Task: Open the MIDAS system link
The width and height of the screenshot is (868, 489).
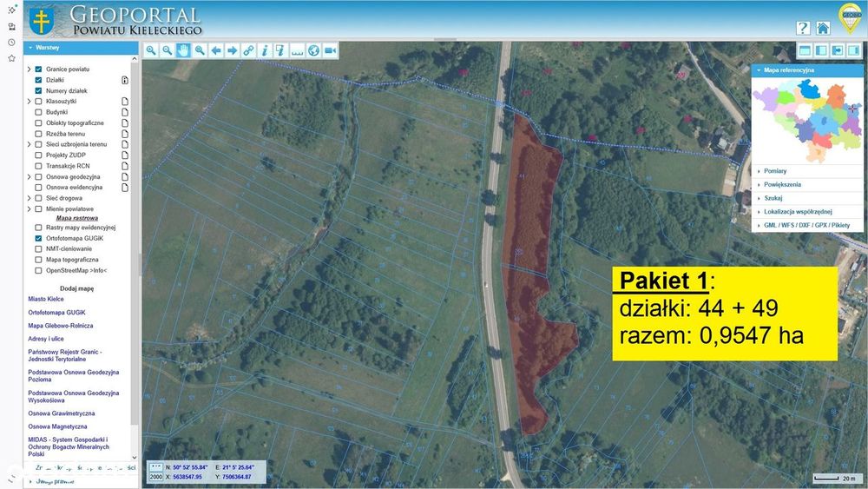Action: (69, 446)
